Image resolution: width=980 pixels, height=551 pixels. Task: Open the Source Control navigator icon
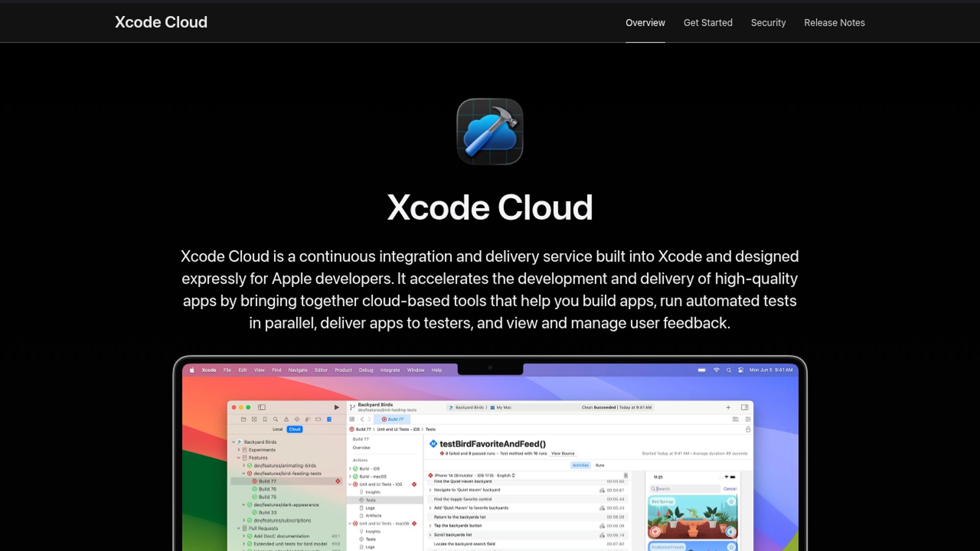[x=254, y=419]
